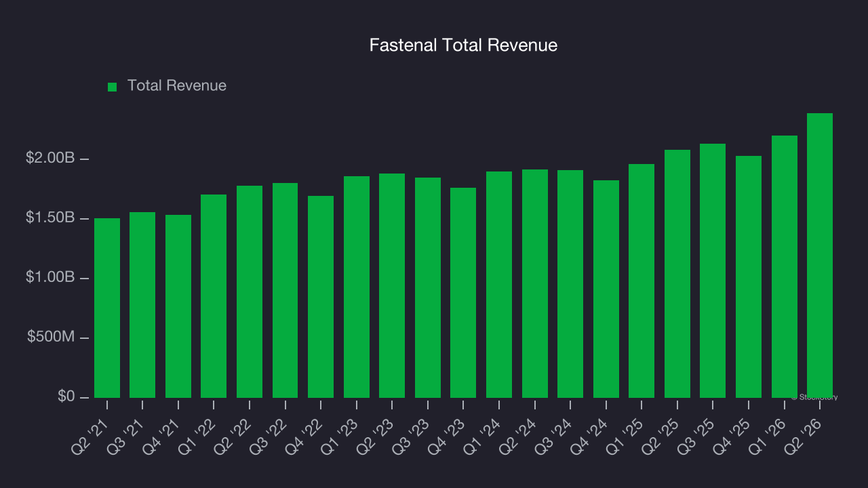The width and height of the screenshot is (868, 488).
Task: Select the Q2 '23 revenue bar
Action: point(392,285)
